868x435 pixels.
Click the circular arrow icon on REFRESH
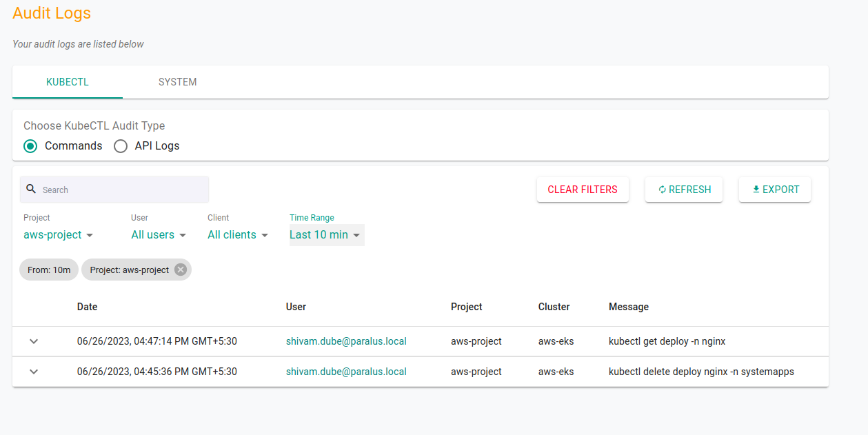click(661, 189)
